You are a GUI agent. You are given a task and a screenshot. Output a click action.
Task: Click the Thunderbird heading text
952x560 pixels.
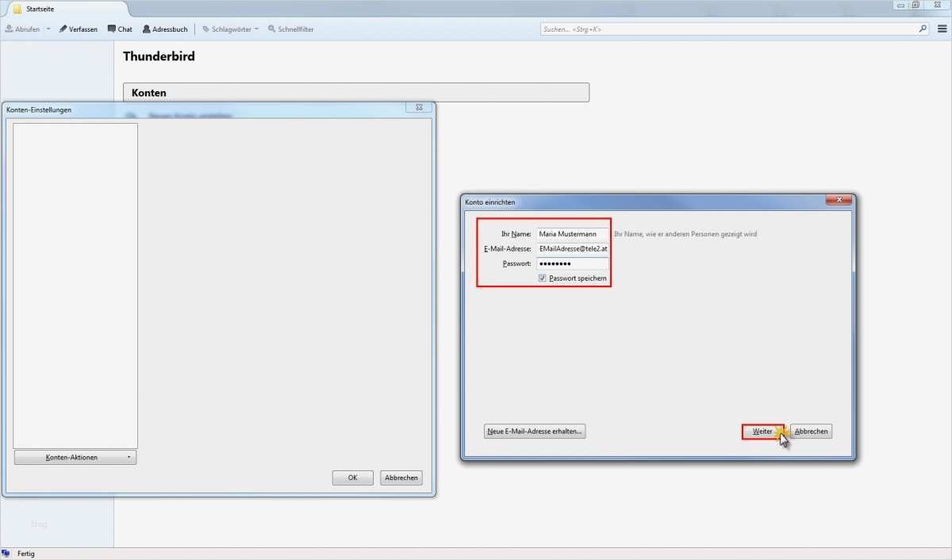(159, 56)
